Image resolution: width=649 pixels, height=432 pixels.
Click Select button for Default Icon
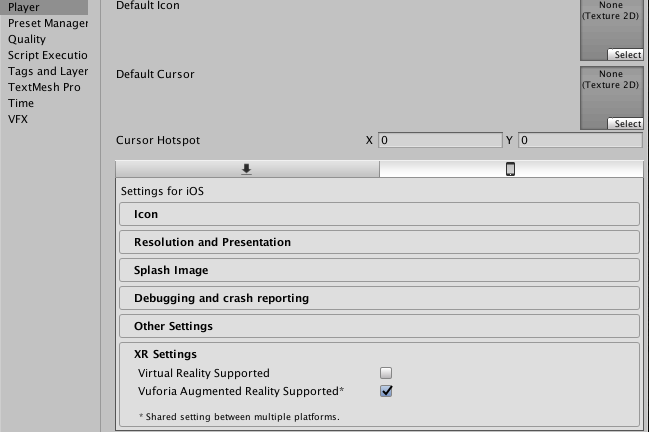[x=625, y=55]
